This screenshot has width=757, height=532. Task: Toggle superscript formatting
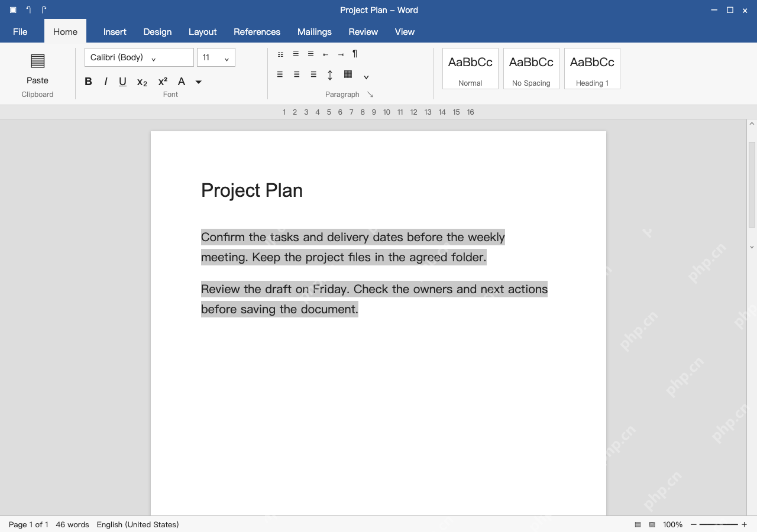[163, 82]
